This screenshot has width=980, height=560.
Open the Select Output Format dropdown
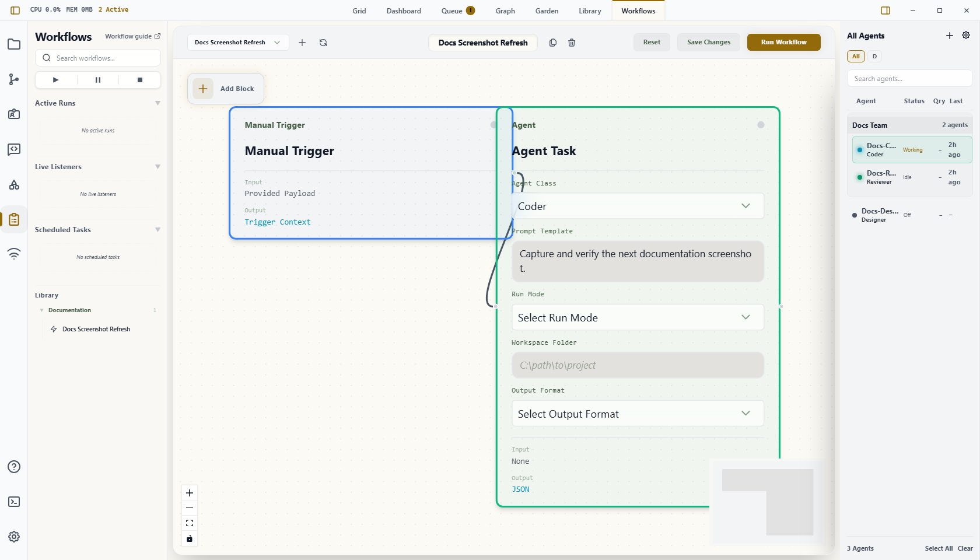[638, 414]
